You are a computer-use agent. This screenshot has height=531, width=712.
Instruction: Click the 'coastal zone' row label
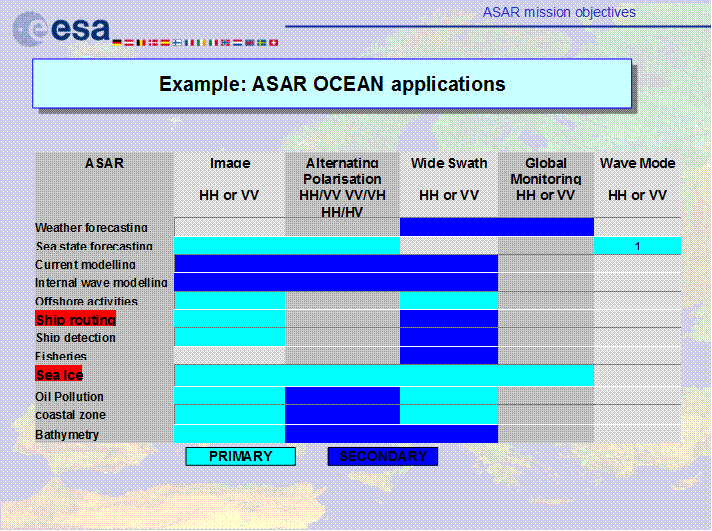click(x=70, y=415)
